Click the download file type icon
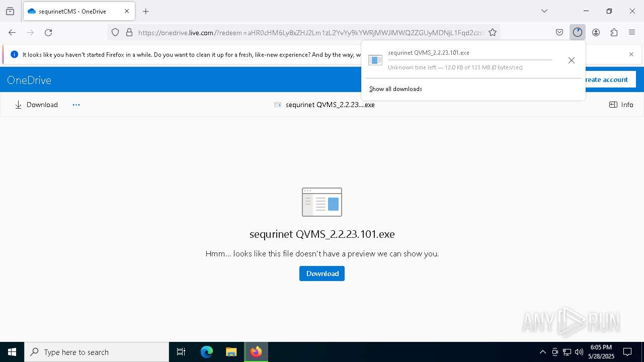644x362 pixels. tap(375, 60)
